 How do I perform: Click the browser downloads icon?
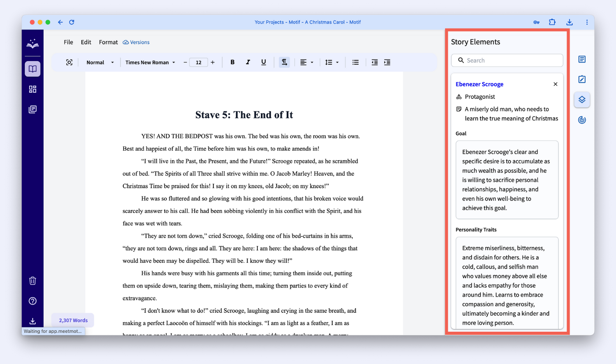pyautogui.click(x=570, y=22)
